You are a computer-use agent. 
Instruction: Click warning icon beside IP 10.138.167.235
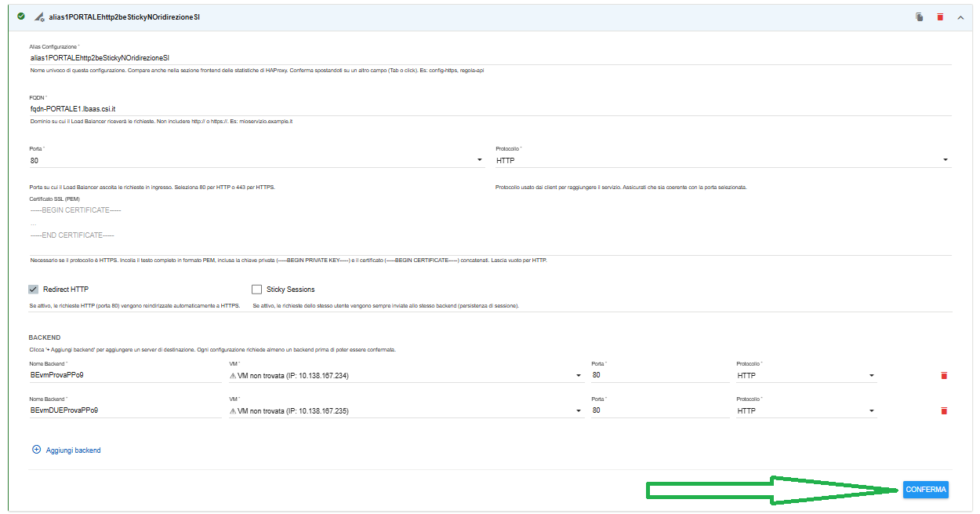(x=233, y=410)
